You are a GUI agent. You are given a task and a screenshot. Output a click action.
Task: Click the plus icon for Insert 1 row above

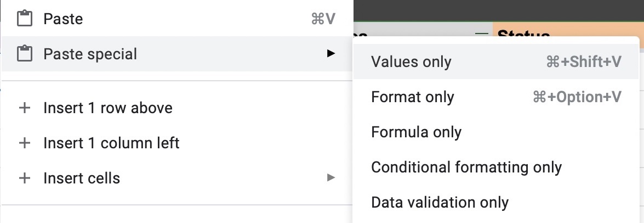tap(24, 108)
